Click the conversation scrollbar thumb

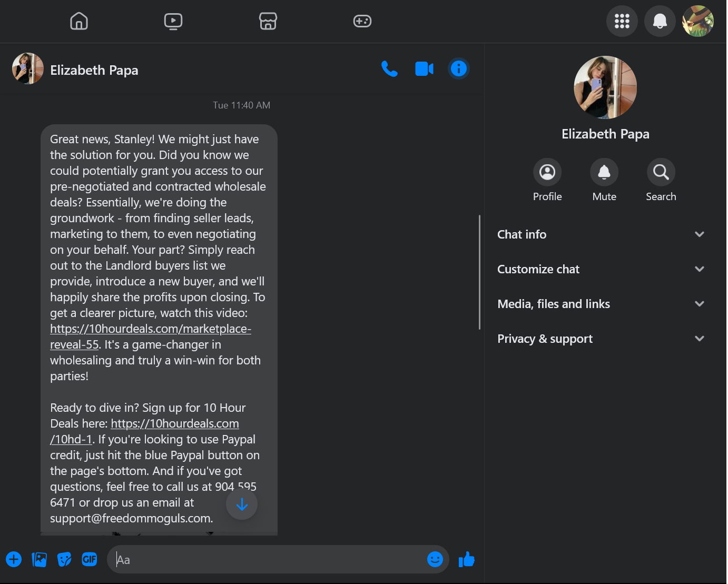(479, 272)
